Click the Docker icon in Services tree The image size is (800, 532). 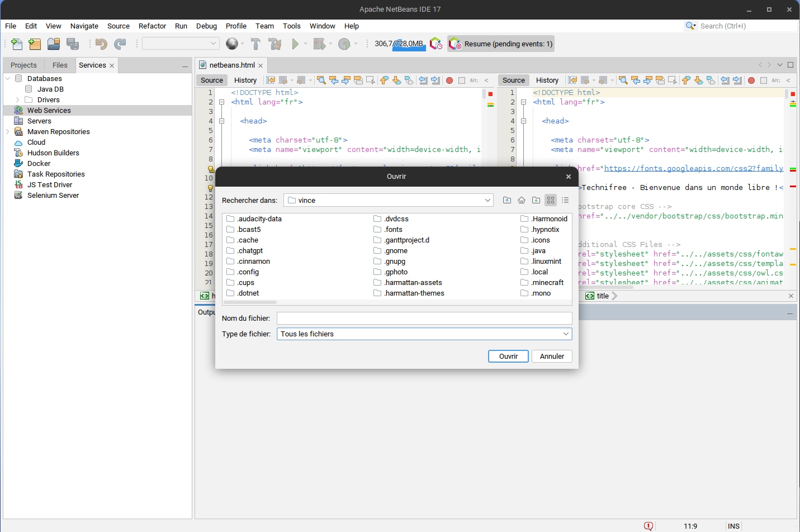click(18, 164)
